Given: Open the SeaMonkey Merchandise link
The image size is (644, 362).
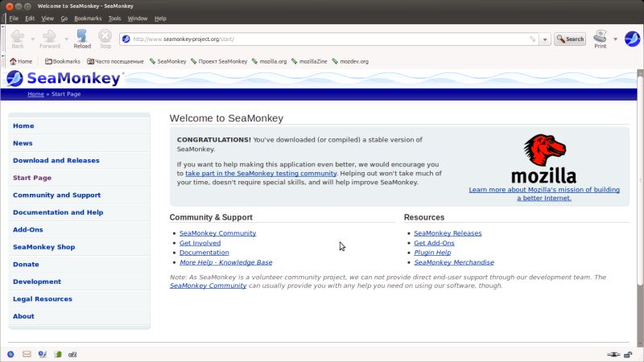Looking at the screenshot, I should pyautogui.click(x=454, y=262).
